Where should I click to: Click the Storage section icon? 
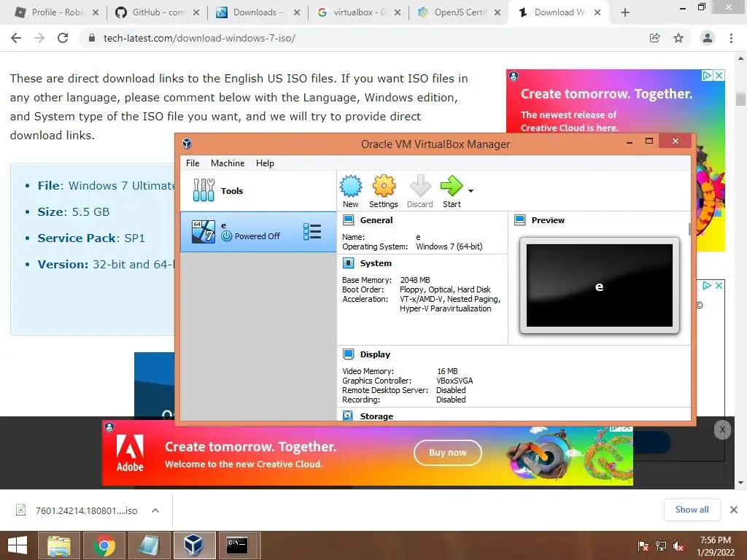pyautogui.click(x=348, y=416)
